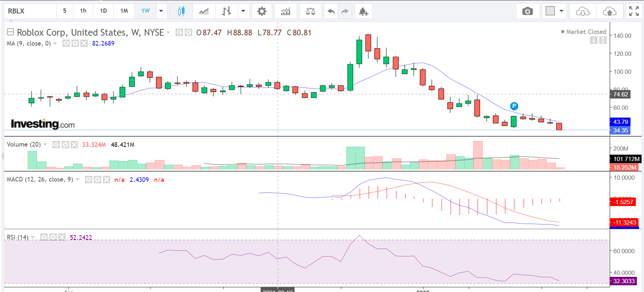Click the volume value 33.324M
The height and width of the screenshot is (292, 644).
[94, 145]
